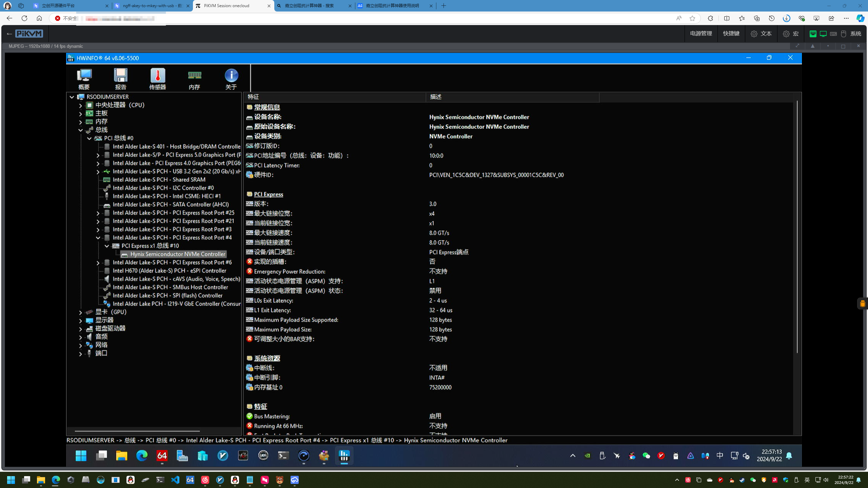Open the PiKVM 电源管理 power menu
The width and height of the screenshot is (868, 488).
tap(701, 34)
